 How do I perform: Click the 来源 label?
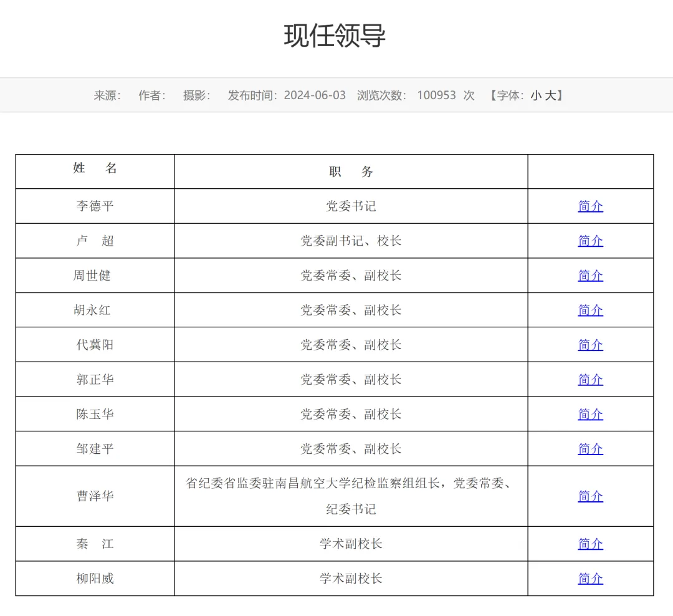pos(107,95)
